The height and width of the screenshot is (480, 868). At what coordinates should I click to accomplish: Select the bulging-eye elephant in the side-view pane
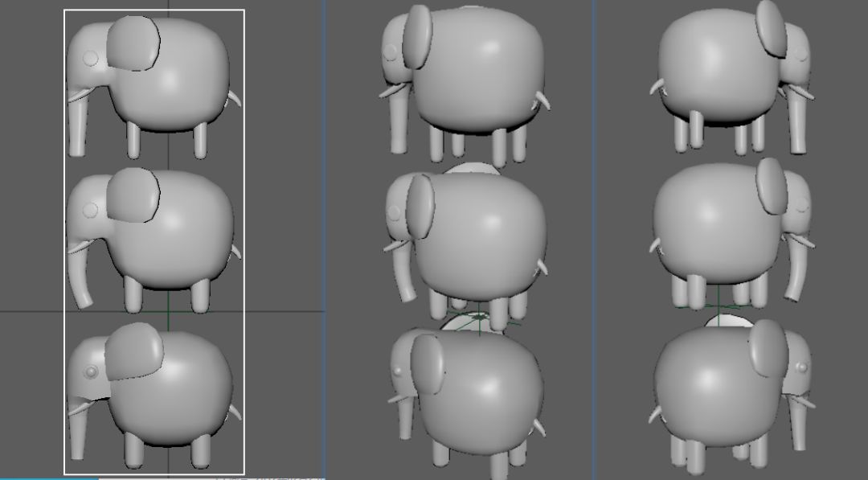click(154, 396)
